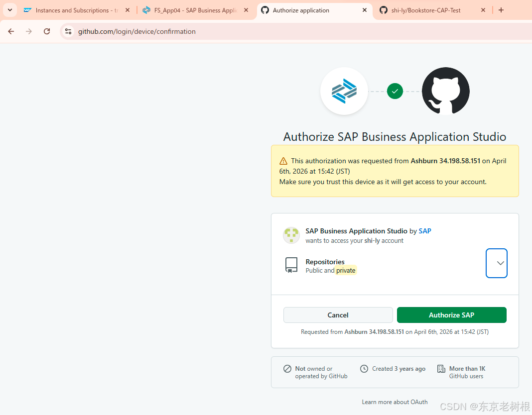Viewport: 532px width, 415px height.
Task: Click the clock icon beside Created
Action: click(364, 369)
